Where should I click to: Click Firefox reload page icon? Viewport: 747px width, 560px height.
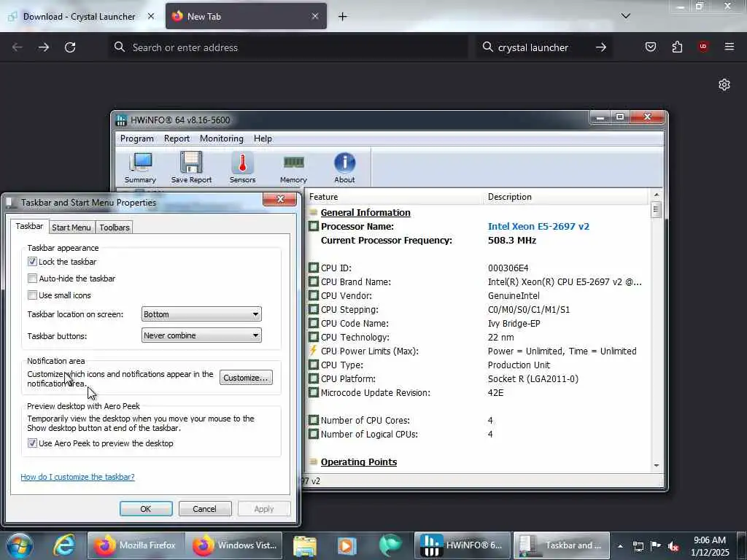(70, 47)
